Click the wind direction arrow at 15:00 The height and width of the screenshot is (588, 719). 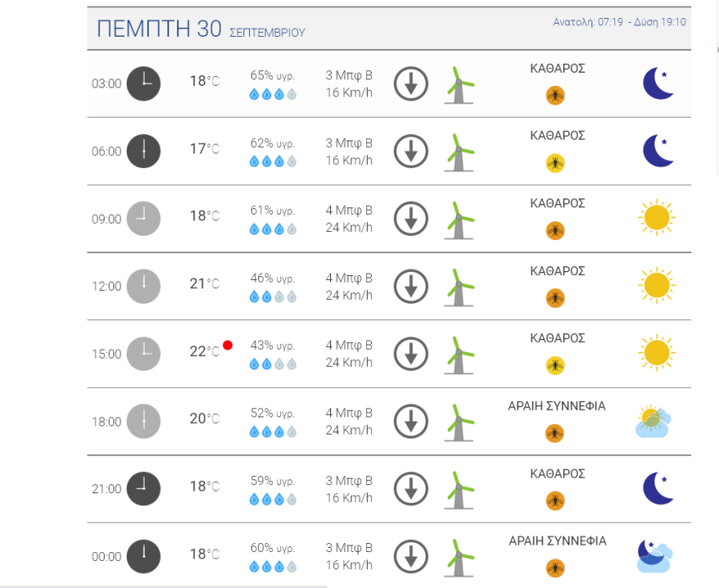411,354
